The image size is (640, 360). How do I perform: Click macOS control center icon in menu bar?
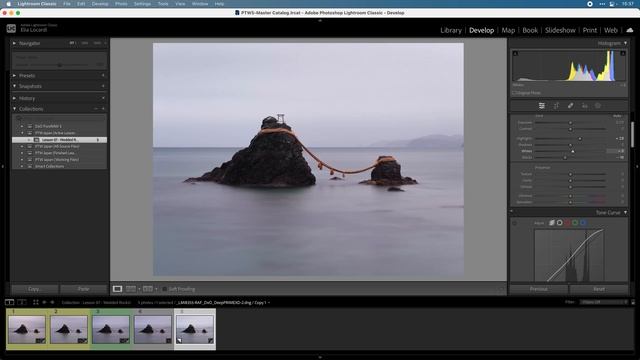point(611,4)
